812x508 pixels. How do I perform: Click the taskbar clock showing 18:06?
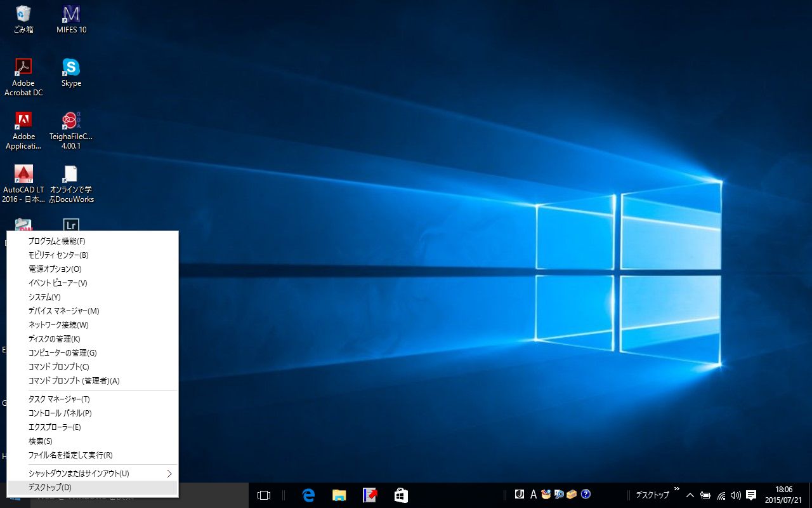coord(783,495)
